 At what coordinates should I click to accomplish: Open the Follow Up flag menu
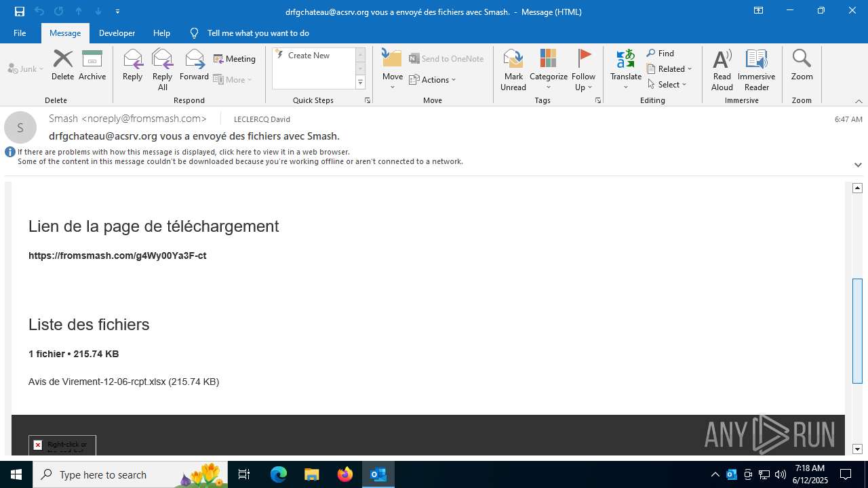click(583, 69)
